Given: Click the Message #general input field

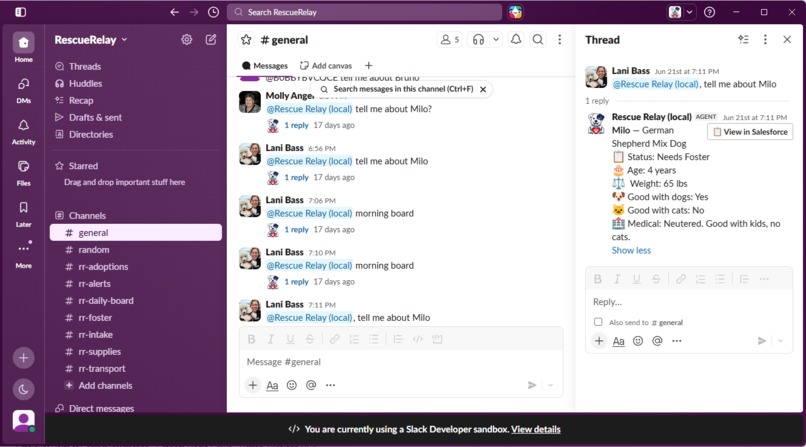Looking at the screenshot, I should (401, 362).
